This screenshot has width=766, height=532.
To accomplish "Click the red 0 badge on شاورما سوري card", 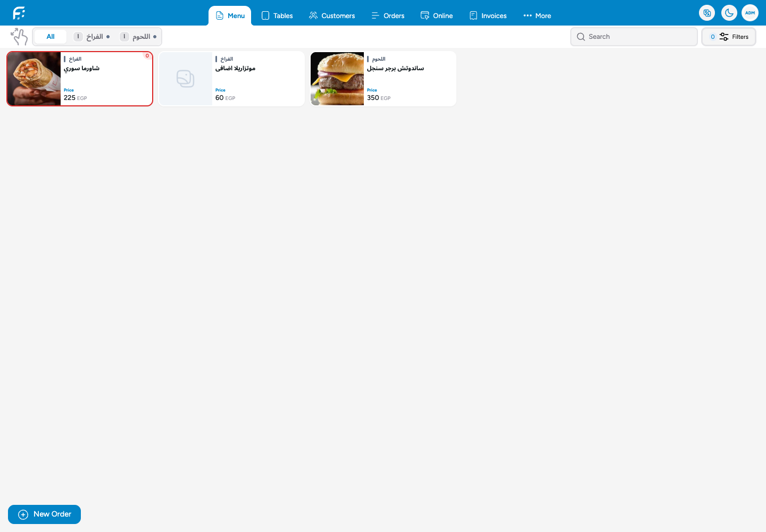I will [x=147, y=56].
